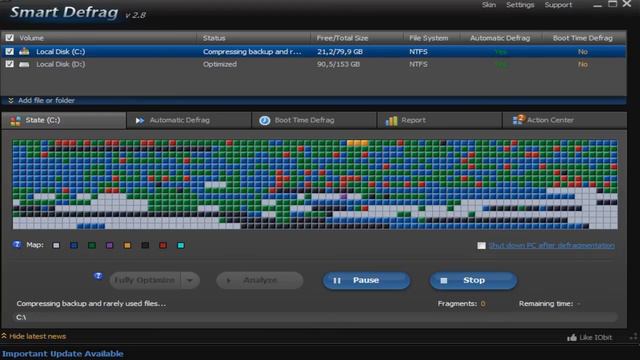
Task: Click the Boot Time Defrag column header
Action: click(x=583, y=38)
